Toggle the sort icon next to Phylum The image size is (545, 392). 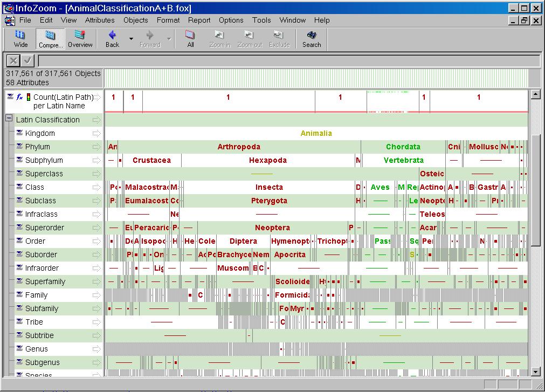tap(19, 147)
